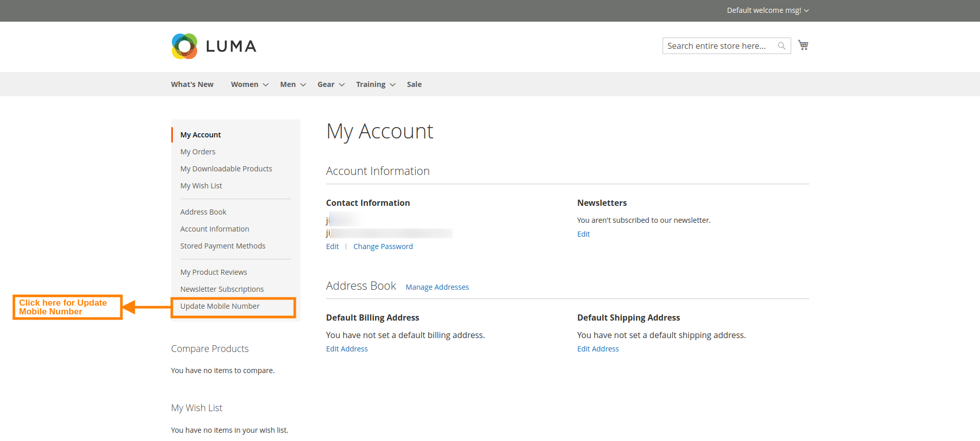The height and width of the screenshot is (441, 980).
Task: Click "You have not set a default shipping address."
Action: point(662,335)
